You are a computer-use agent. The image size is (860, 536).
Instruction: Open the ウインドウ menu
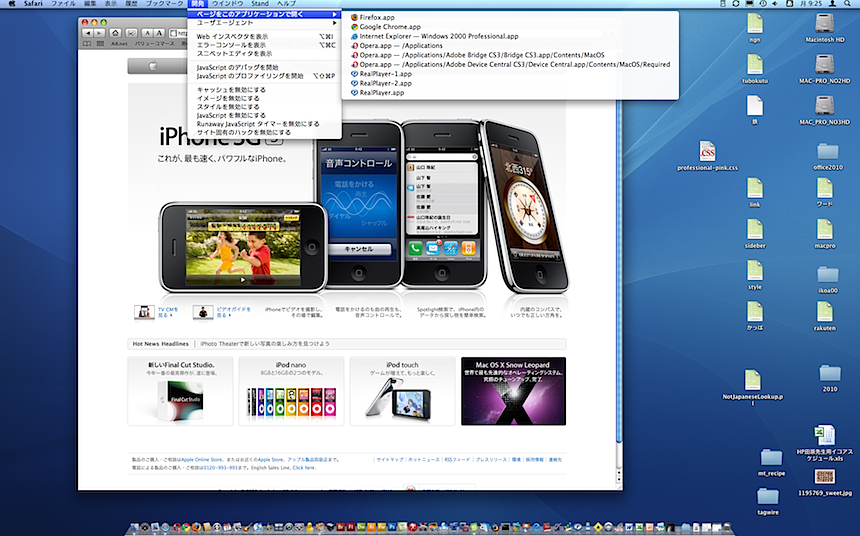click(x=228, y=3)
